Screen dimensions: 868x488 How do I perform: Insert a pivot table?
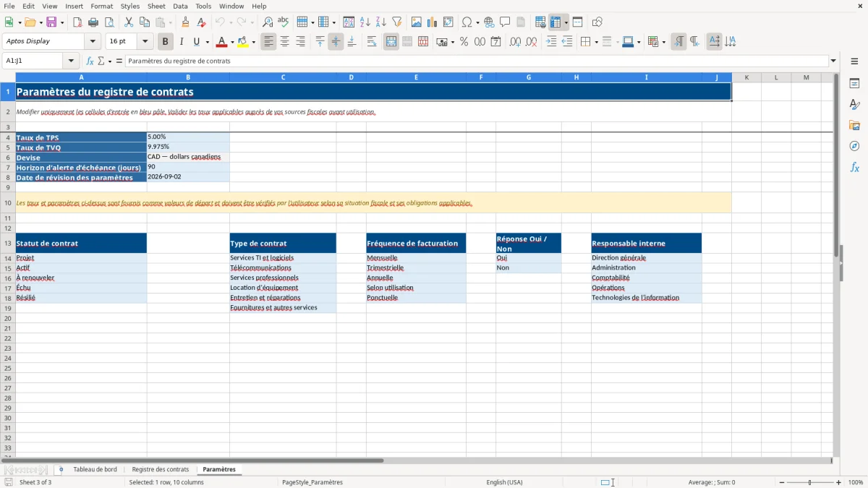click(448, 22)
